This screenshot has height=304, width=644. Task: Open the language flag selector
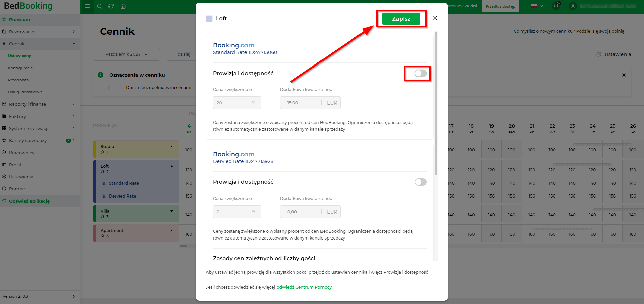click(537, 6)
